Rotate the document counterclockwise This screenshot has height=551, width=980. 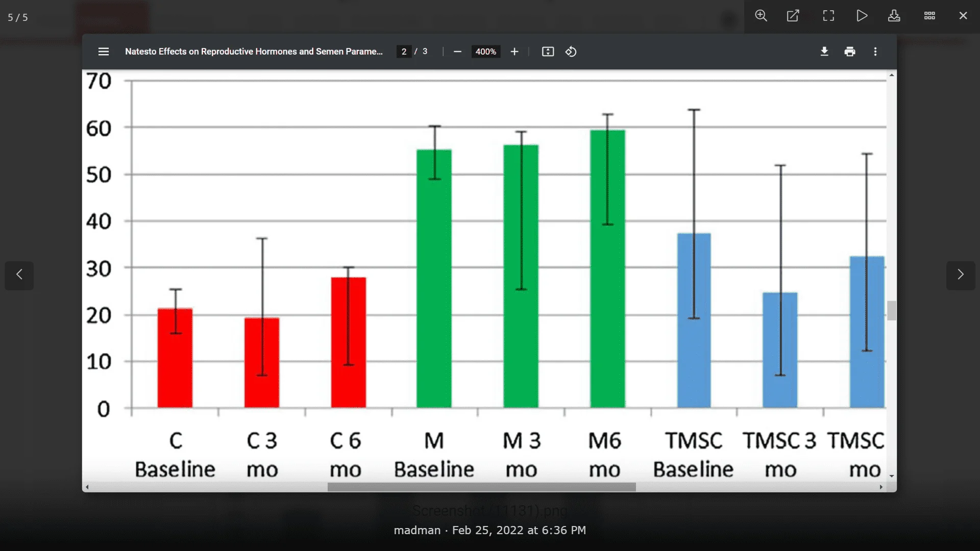571,52
